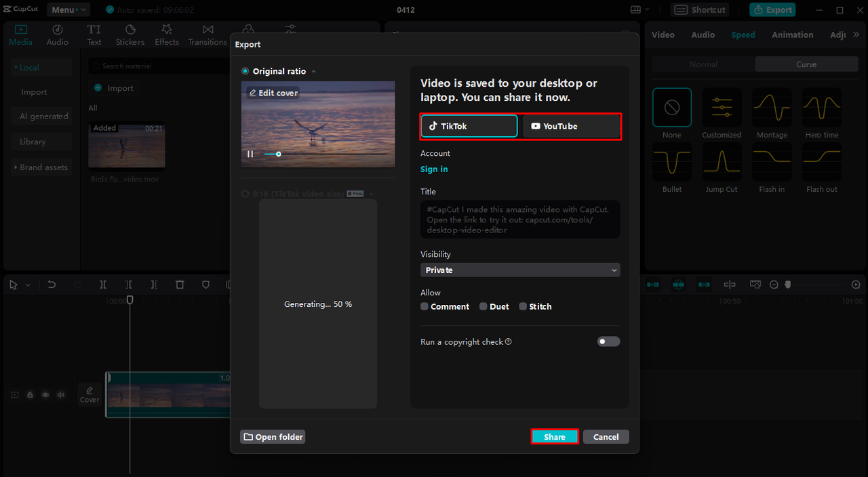Toggle the main track magnet icon

[x=653, y=285]
